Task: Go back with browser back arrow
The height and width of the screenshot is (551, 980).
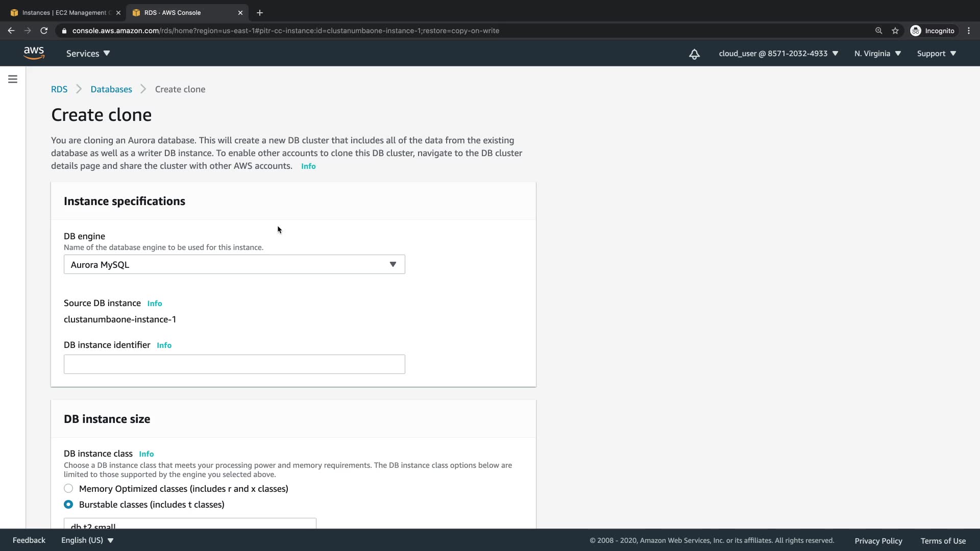Action: (x=11, y=31)
